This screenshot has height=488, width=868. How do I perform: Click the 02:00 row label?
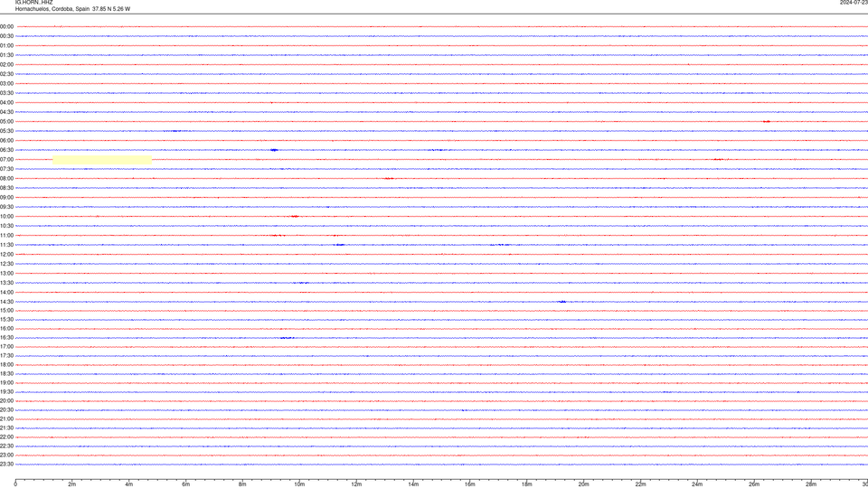coord(6,65)
